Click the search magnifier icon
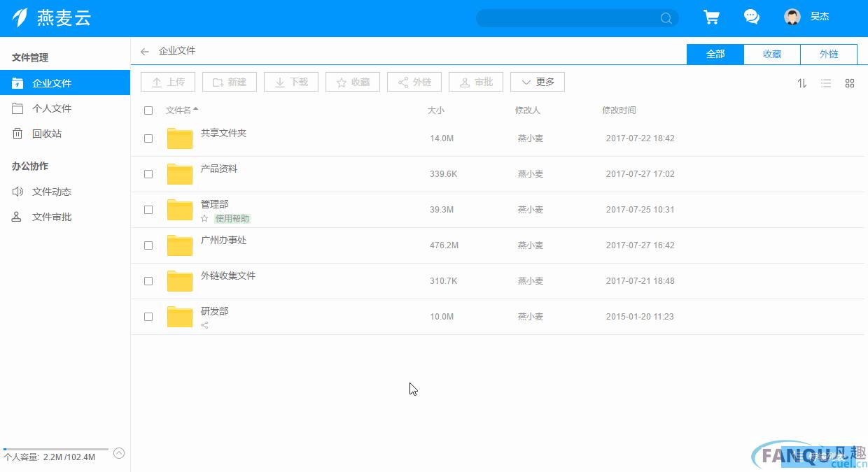This screenshot has height=472, width=868. 666,18
